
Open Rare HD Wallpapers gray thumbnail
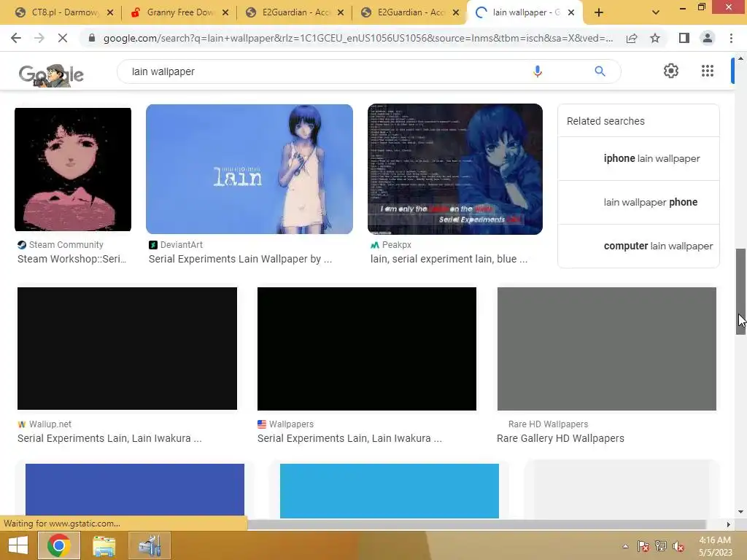pos(606,348)
